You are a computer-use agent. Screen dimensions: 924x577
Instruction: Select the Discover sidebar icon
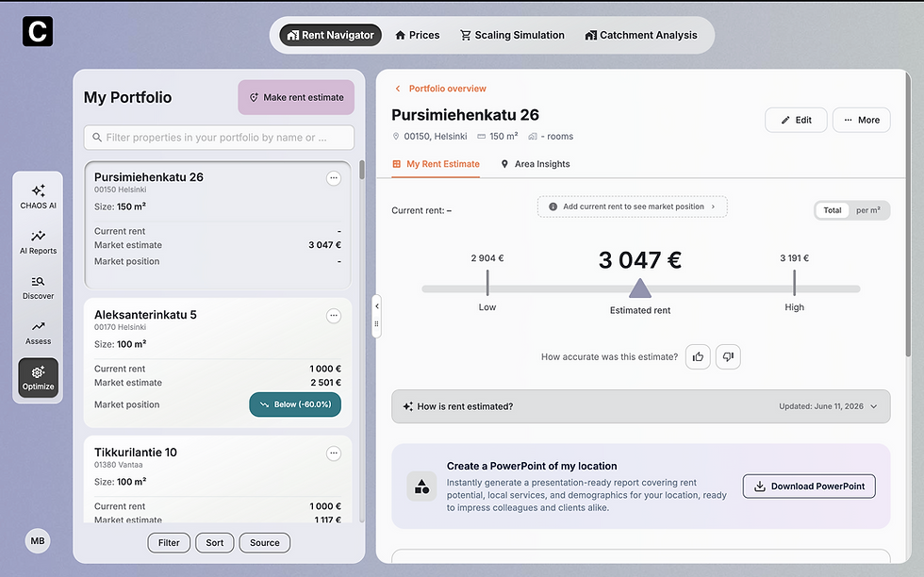click(x=38, y=288)
